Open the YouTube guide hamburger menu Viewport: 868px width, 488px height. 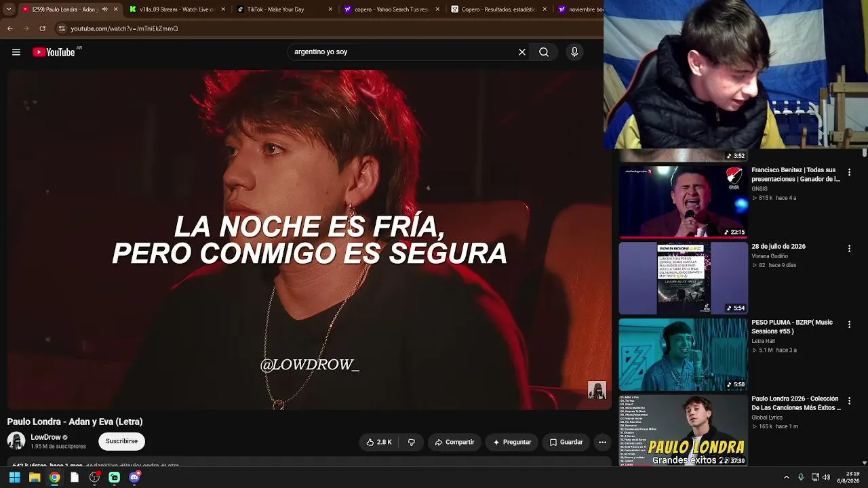(x=16, y=52)
